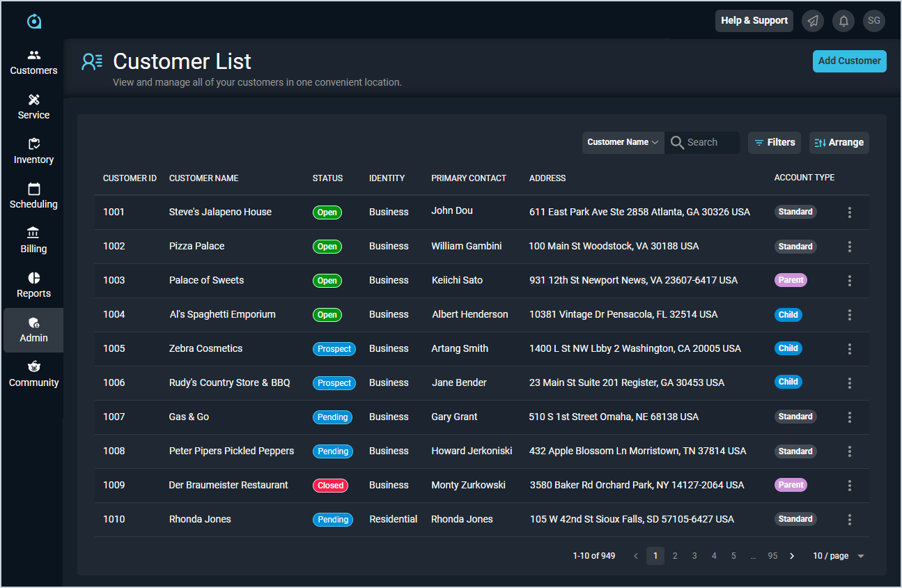This screenshot has width=902, height=588.
Task: Open the Service tools section
Action: 33,107
